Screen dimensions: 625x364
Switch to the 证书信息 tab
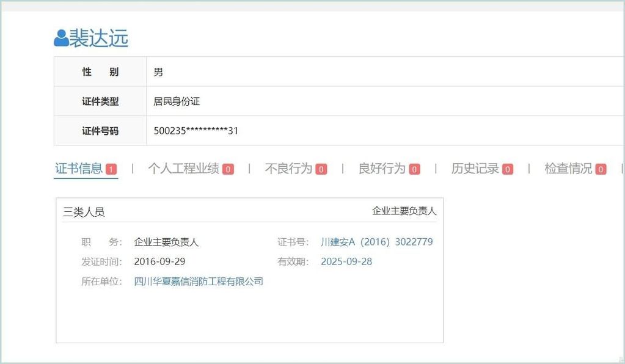pos(79,169)
